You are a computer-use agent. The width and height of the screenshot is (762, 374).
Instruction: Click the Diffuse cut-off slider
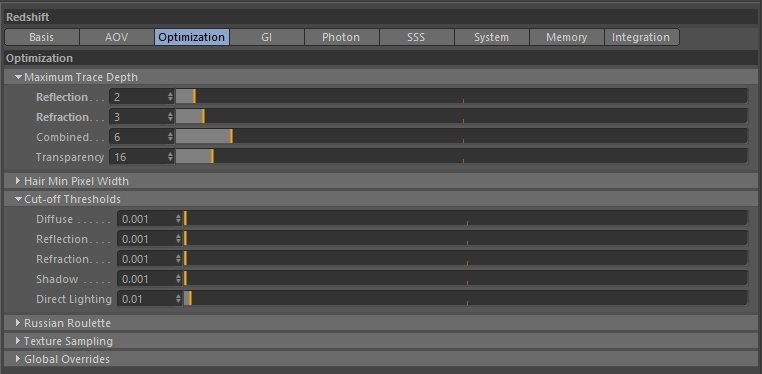click(x=465, y=219)
